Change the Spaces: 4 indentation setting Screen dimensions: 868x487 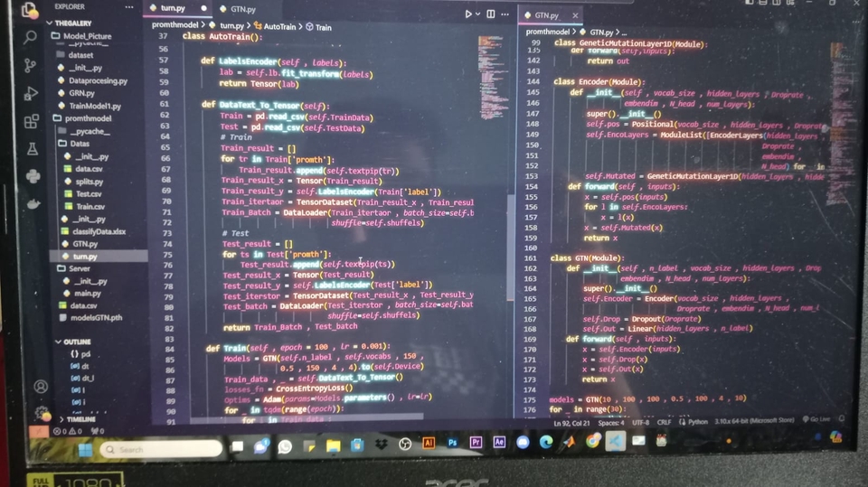(610, 423)
